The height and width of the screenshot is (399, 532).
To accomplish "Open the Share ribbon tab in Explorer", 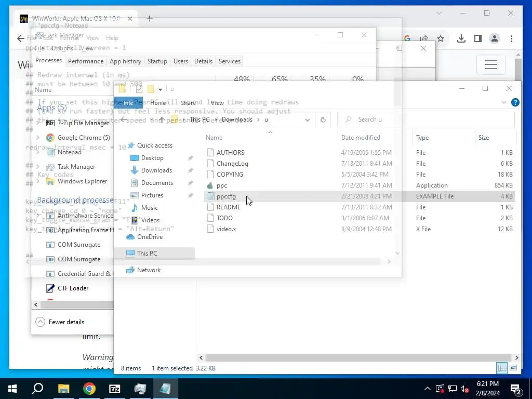I will coord(188,102).
